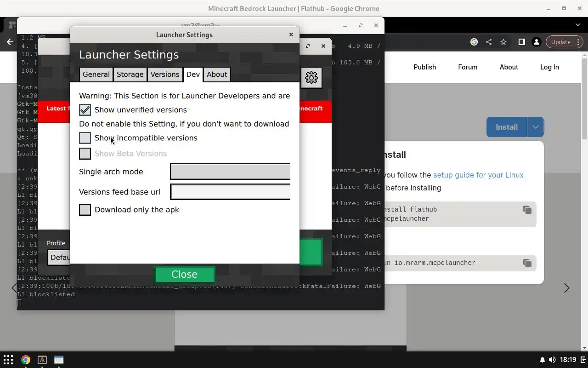This screenshot has height=368, width=588.
Task: Expand the Install options dropdown arrow
Action: tap(535, 127)
